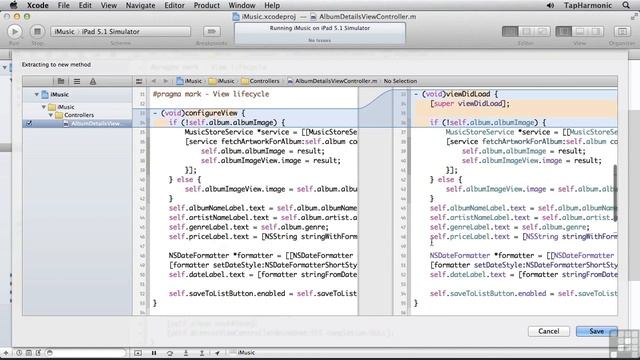This screenshot has width=640, height=360.
Task: Click the TapHarmonic user menu
Action: 588,5
